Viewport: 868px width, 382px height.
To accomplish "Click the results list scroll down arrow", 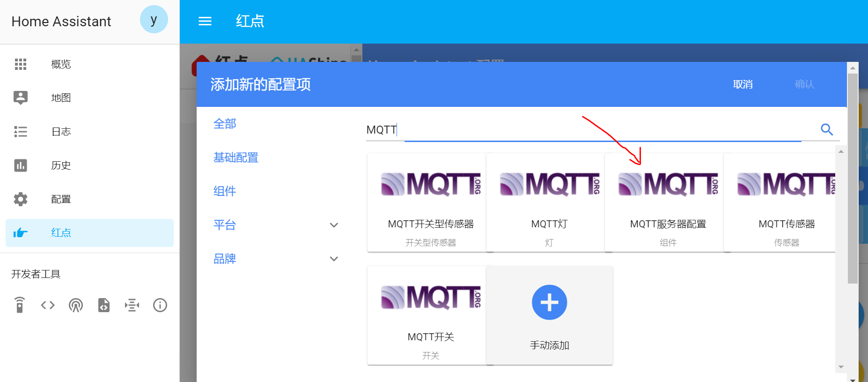I will tap(841, 367).
